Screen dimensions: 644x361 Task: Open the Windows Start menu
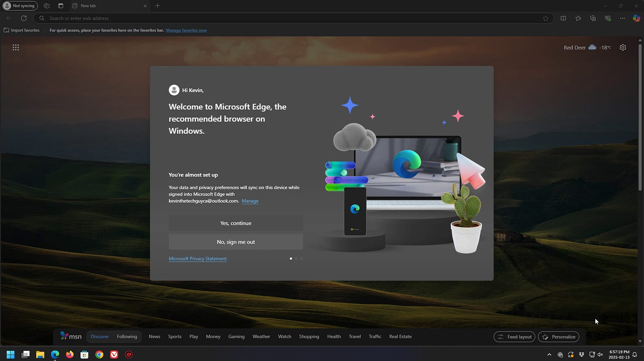[x=11, y=354]
